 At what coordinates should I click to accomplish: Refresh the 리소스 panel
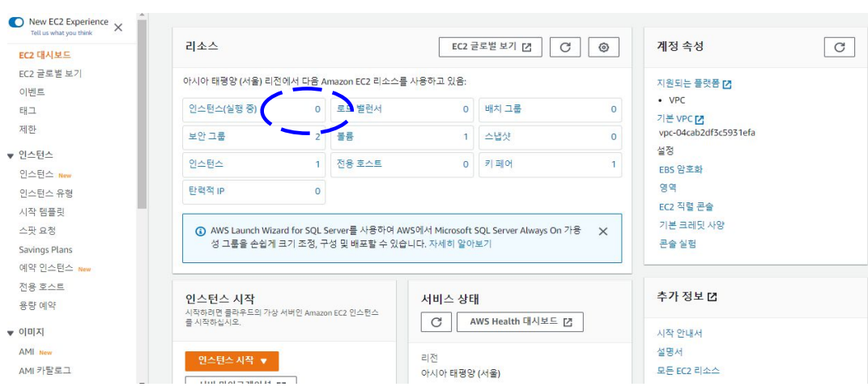click(565, 47)
